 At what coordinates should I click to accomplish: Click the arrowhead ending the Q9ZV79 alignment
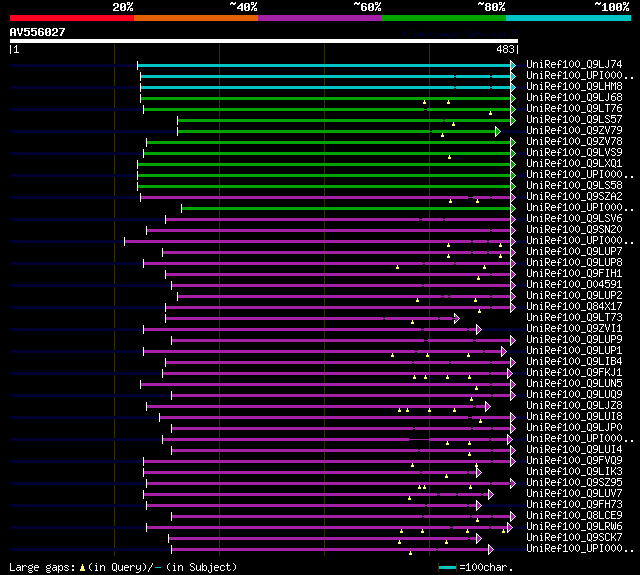pyautogui.click(x=498, y=131)
